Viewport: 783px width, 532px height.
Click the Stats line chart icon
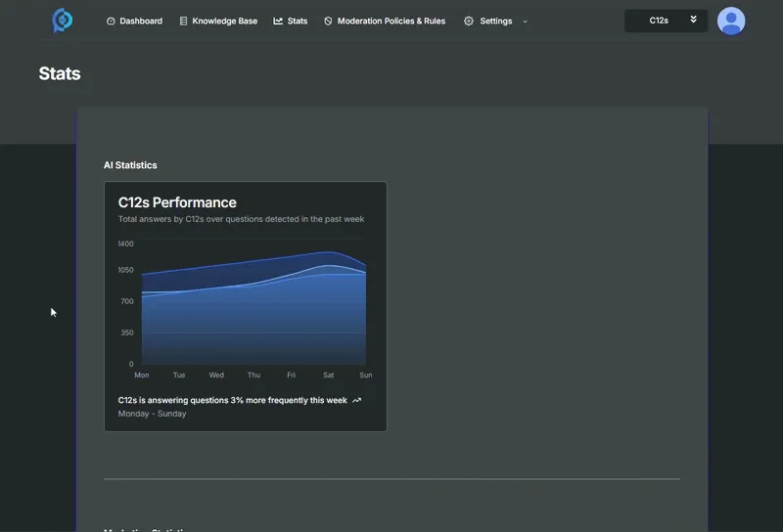278,21
